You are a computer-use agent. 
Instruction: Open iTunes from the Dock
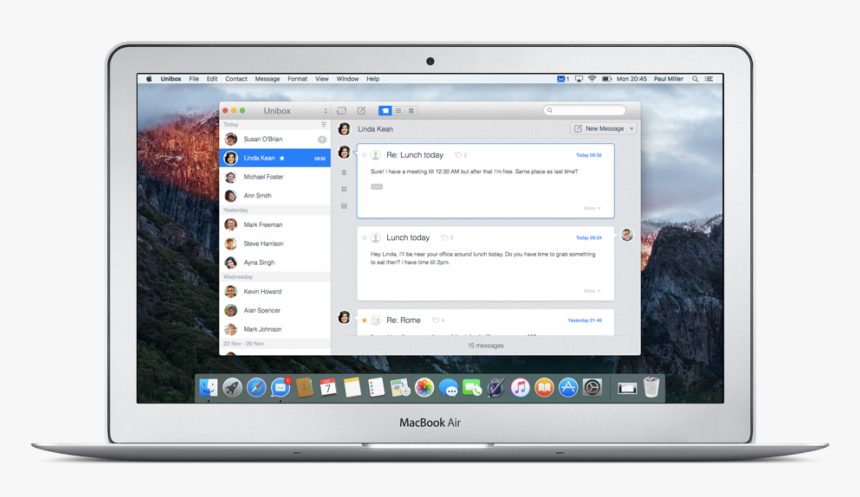click(x=520, y=388)
